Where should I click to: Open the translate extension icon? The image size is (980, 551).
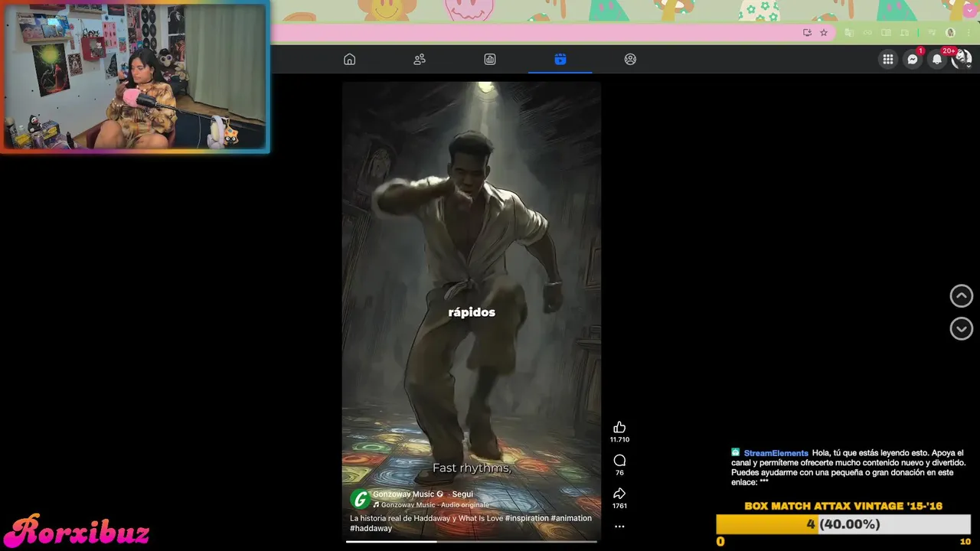pos(849,32)
